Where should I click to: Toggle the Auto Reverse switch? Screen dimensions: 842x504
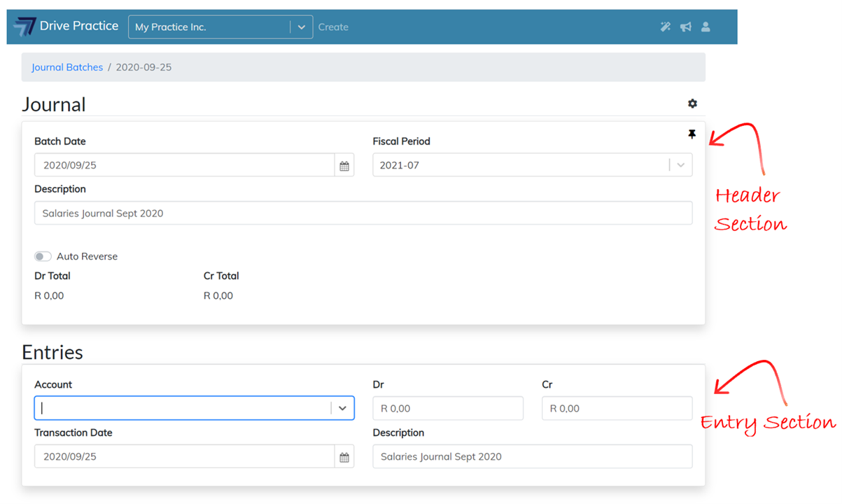(x=43, y=256)
